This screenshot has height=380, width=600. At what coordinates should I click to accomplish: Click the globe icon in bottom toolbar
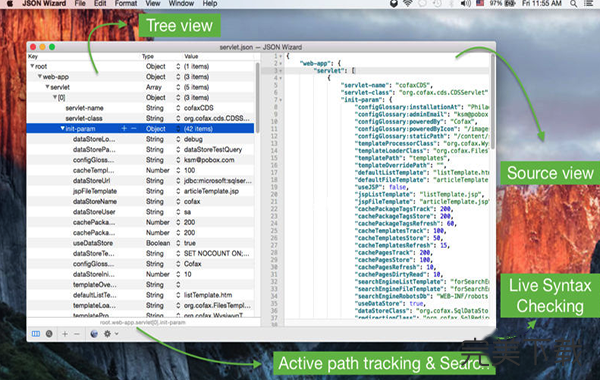pyautogui.click(x=94, y=334)
